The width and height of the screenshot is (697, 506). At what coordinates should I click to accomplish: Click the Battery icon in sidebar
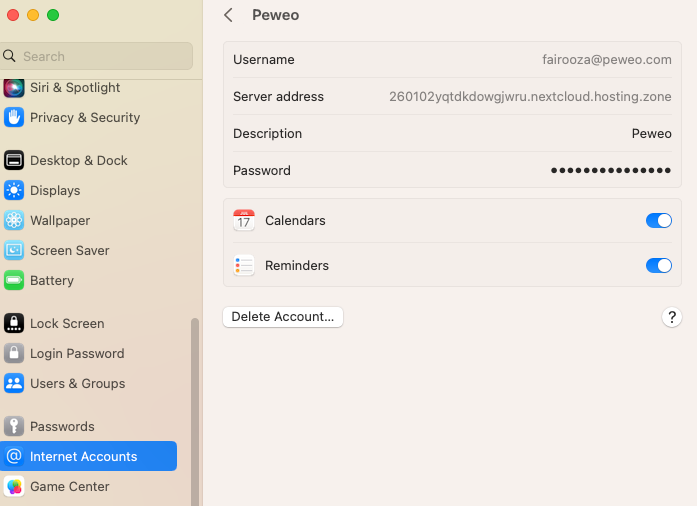(x=14, y=281)
